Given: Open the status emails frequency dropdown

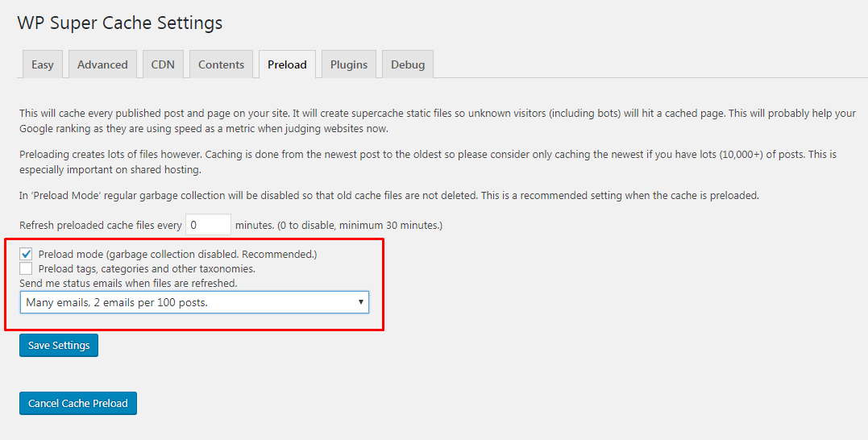Looking at the screenshot, I should (194, 302).
